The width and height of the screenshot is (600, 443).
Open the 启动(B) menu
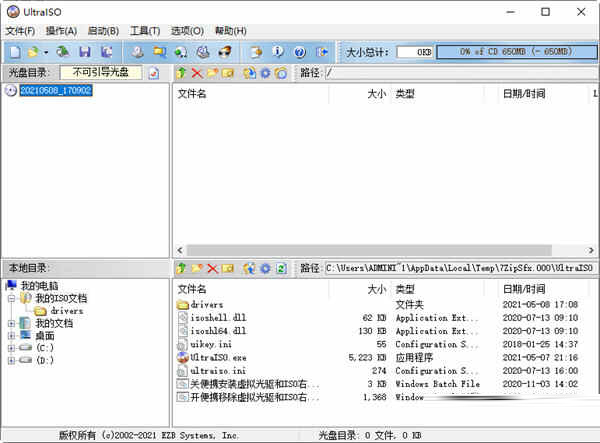pos(103,31)
